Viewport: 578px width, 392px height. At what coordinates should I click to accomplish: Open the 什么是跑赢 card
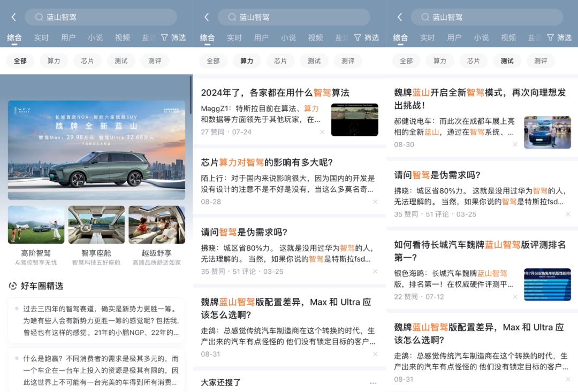click(x=96, y=370)
